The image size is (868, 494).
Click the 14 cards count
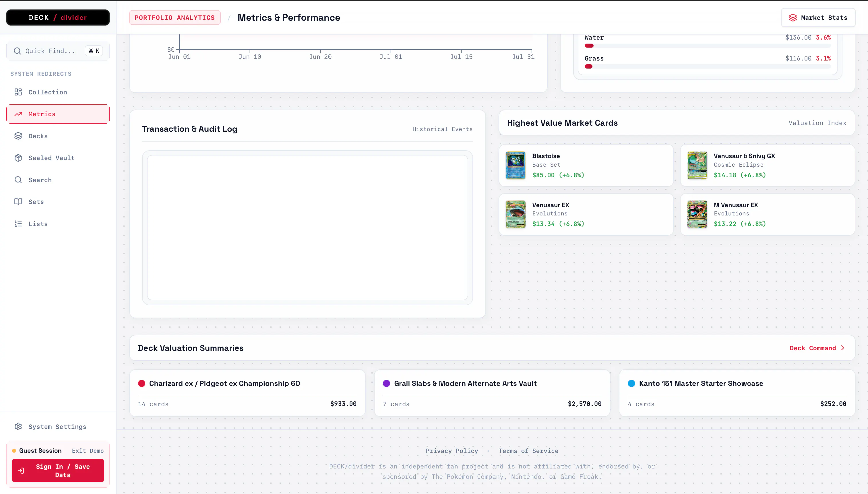pos(153,404)
